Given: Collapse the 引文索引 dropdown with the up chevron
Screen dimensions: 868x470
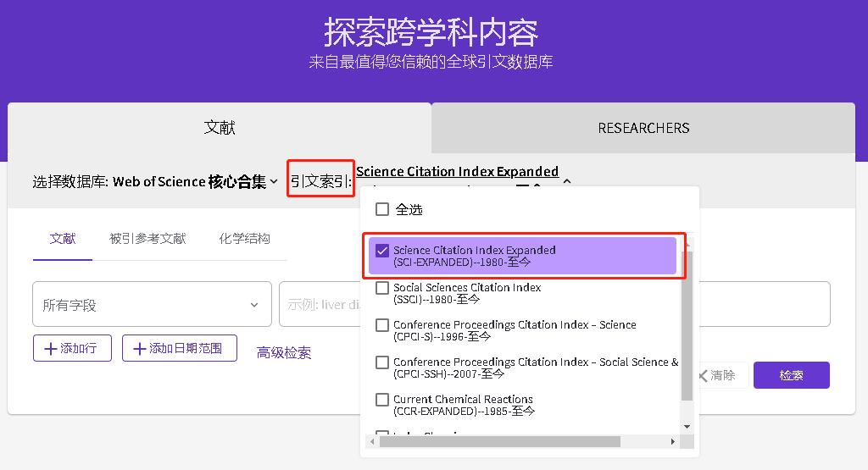Looking at the screenshot, I should point(567,181).
